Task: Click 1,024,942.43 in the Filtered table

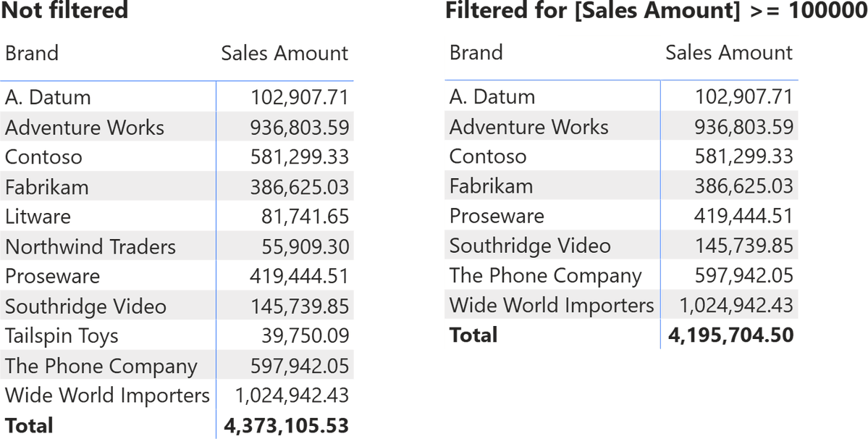Action: click(x=737, y=306)
